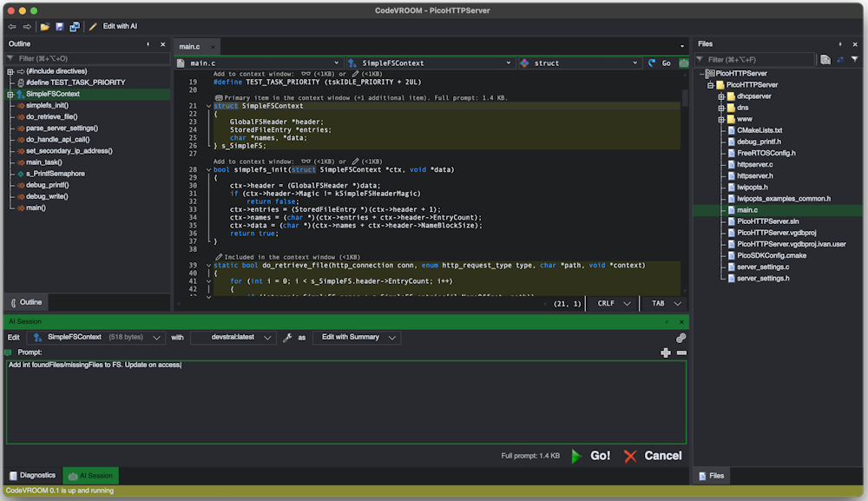Click the Edit with AI toolbar label
This screenshot has height=501, width=868.
coord(120,26)
